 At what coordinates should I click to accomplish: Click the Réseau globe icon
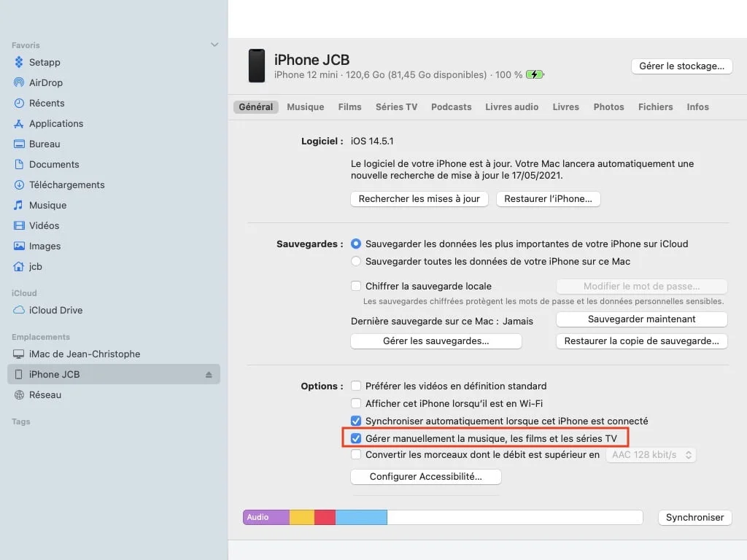pos(18,395)
